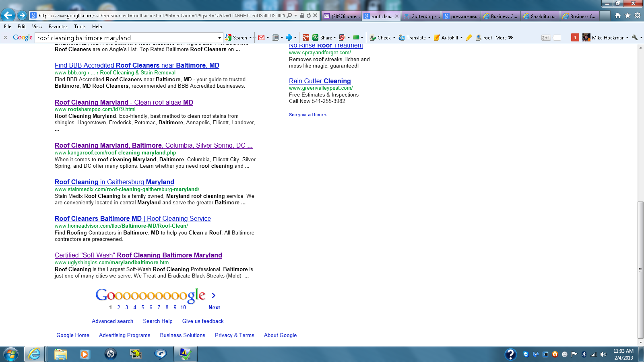Click the Gmail icon in Google Toolbar

click(261, 38)
